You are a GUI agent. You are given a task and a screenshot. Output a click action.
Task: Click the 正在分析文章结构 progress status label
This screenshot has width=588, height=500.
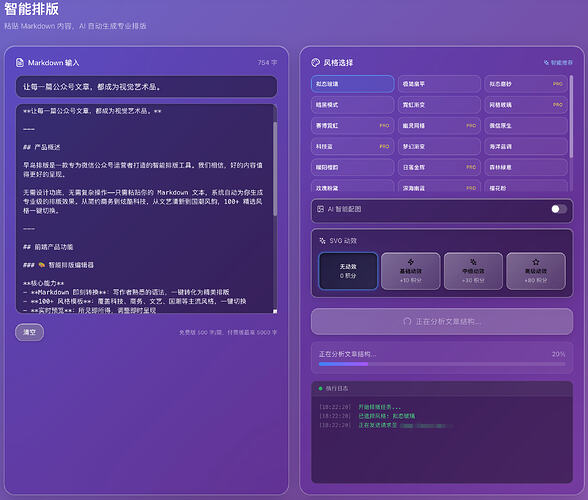(x=347, y=354)
